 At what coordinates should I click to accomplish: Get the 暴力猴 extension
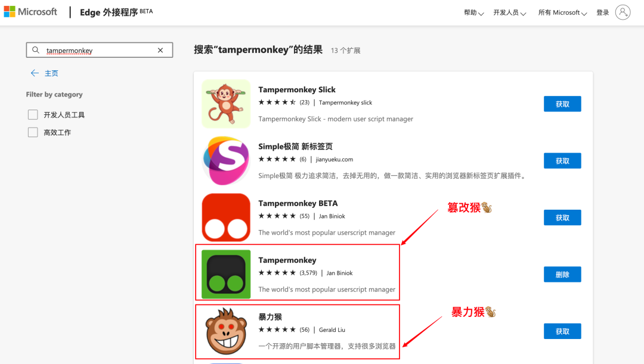pos(562,331)
